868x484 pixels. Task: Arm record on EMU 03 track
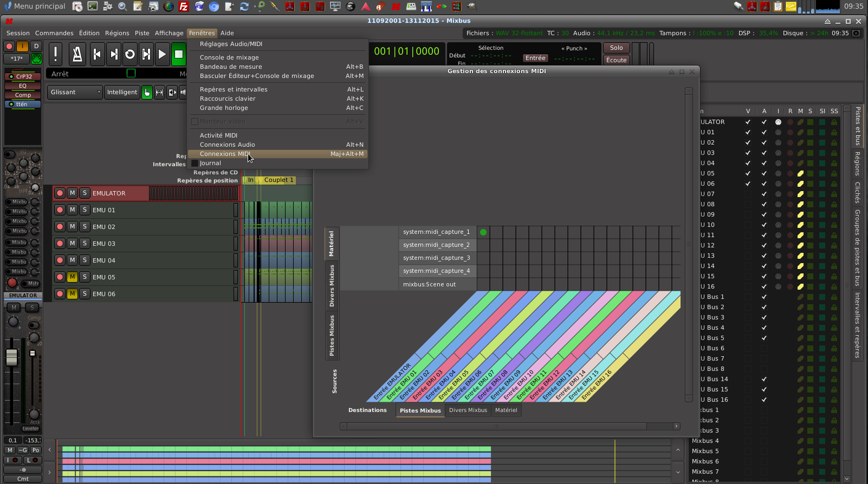point(60,244)
